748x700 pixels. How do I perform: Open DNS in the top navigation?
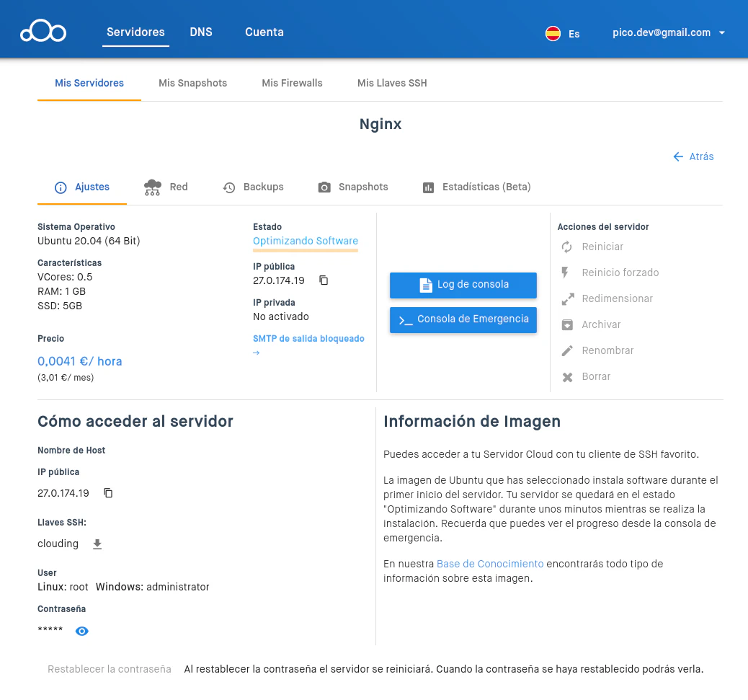click(x=201, y=32)
